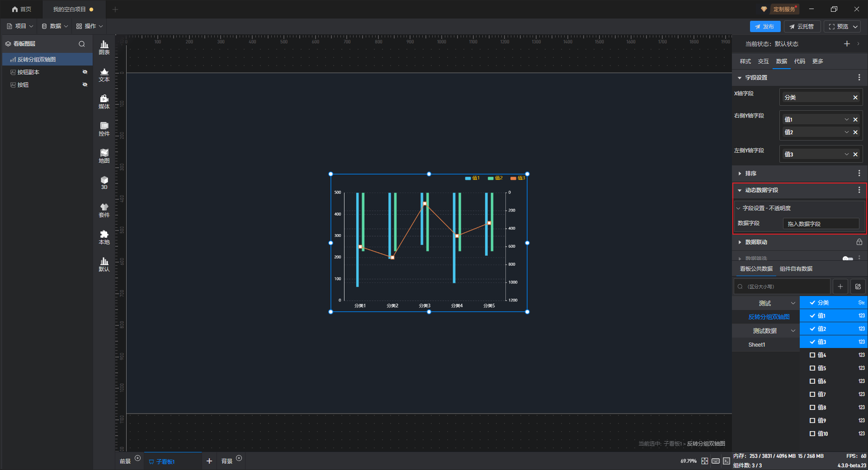
Task: Check the 值4 data field checkbox
Action: [812, 355]
